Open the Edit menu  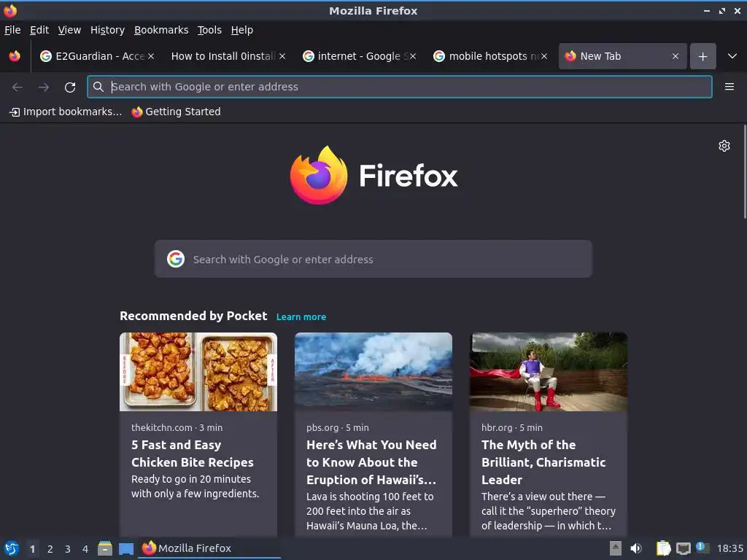click(x=39, y=30)
